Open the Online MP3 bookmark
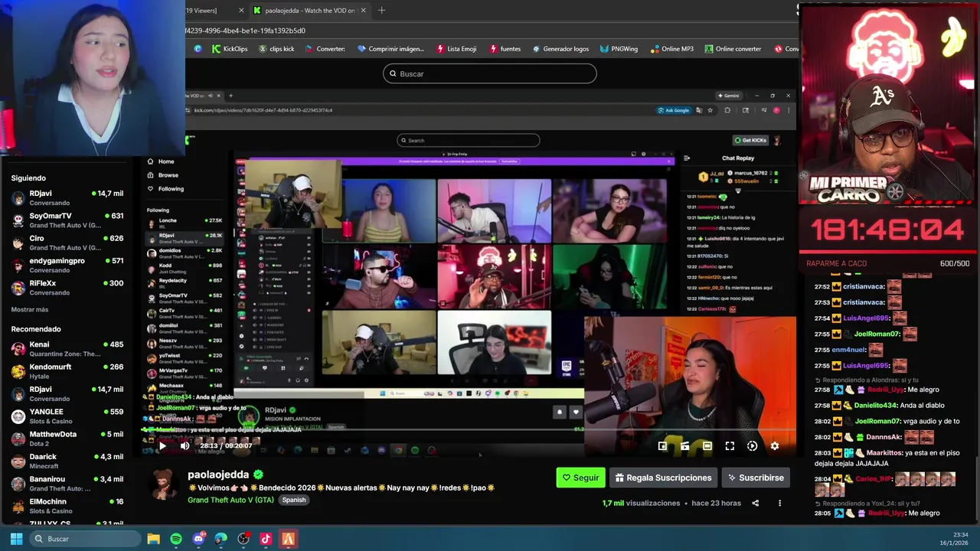 [671, 49]
